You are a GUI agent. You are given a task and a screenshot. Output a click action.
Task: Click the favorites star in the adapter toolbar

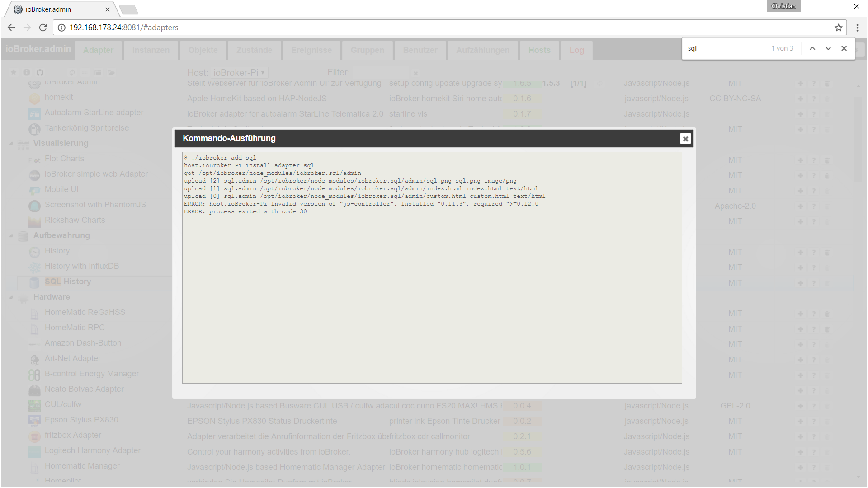pos(14,72)
